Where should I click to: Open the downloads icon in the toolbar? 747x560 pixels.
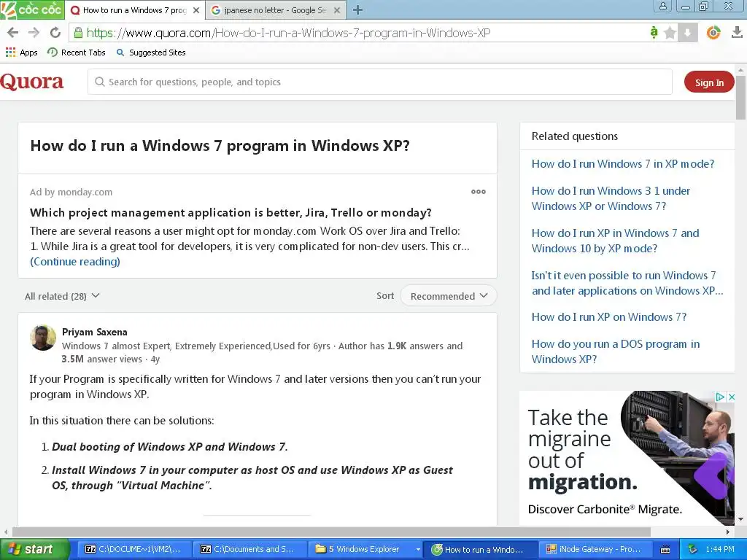tap(737, 32)
